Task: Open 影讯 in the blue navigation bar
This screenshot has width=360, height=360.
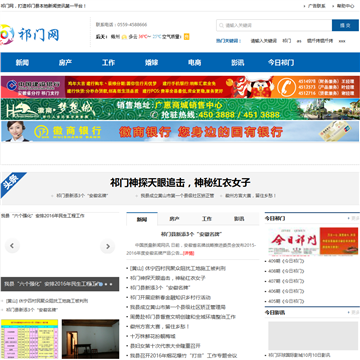Action: [238, 62]
